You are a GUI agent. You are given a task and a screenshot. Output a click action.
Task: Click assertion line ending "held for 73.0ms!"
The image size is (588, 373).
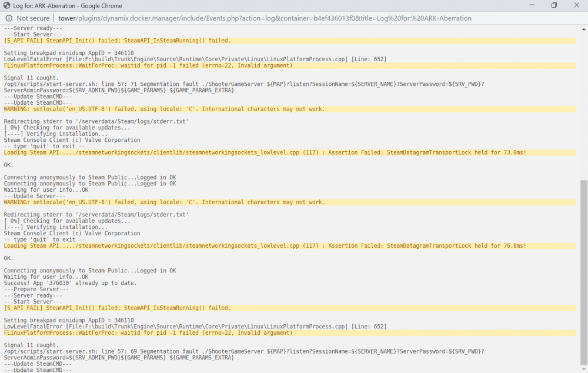[289, 152]
